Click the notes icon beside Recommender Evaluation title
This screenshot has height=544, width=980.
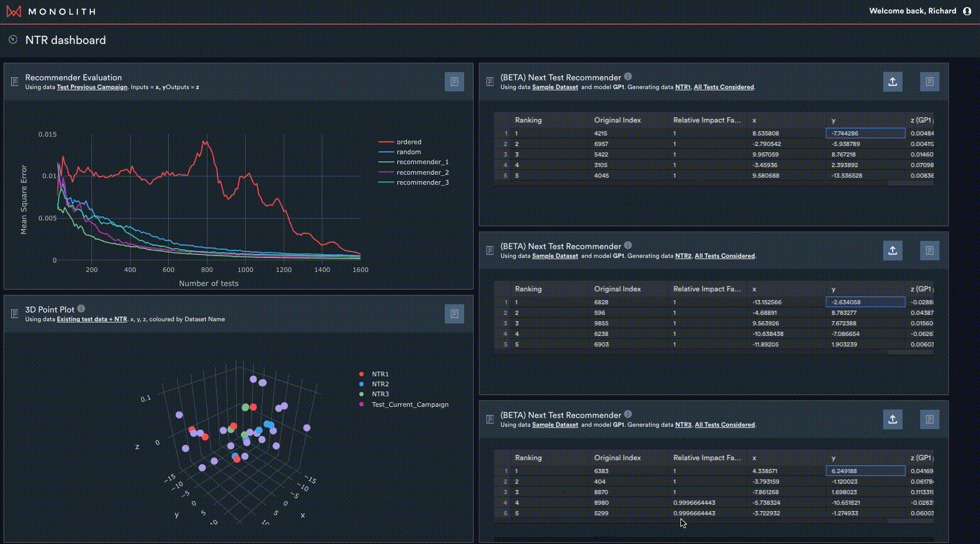coord(14,81)
